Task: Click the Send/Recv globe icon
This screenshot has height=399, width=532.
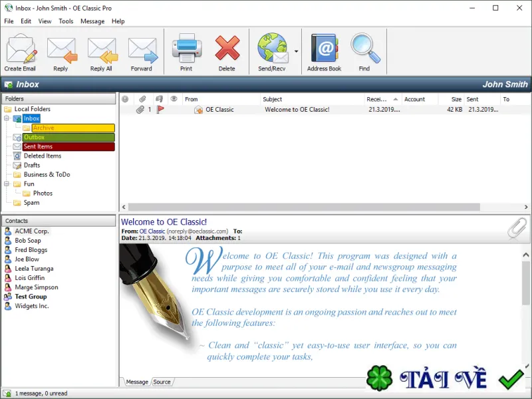Action: tap(273, 48)
